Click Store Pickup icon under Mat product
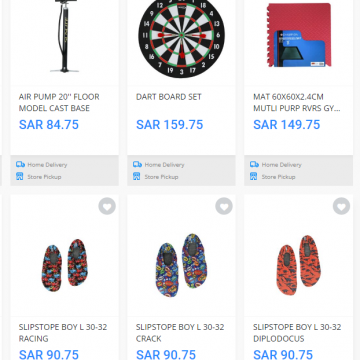 pyautogui.click(x=254, y=176)
